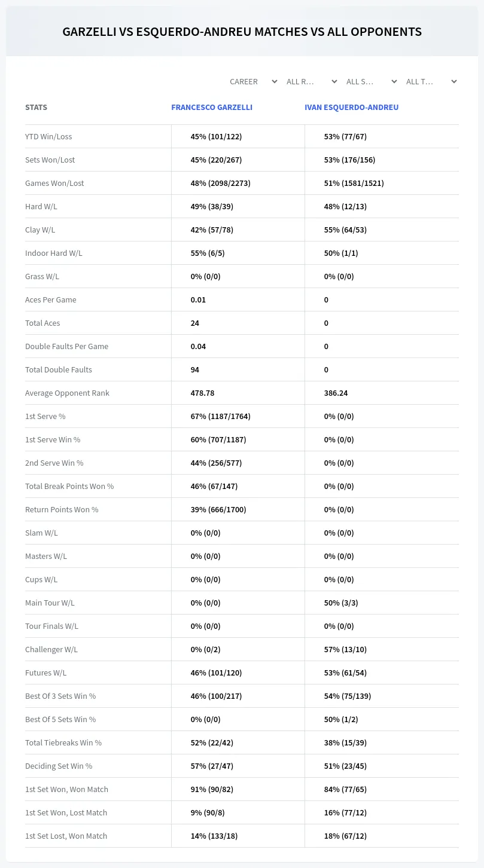484x868 pixels.
Task: Select the YTD Win/Loss row label
Action: pyautogui.click(x=48, y=136)
